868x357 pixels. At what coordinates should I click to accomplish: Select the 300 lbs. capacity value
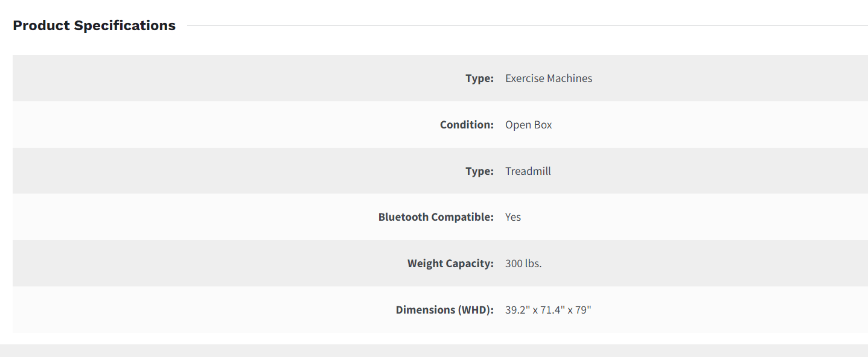pos(523,264)
